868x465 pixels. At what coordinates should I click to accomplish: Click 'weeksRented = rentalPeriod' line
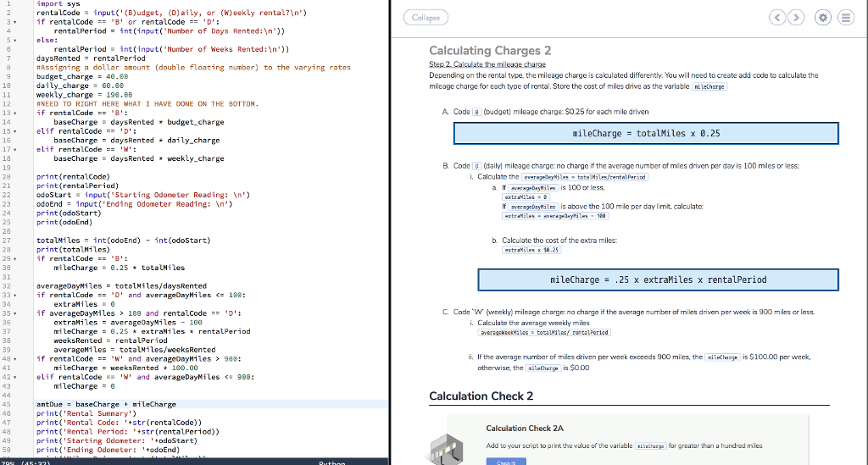(110, 340)
